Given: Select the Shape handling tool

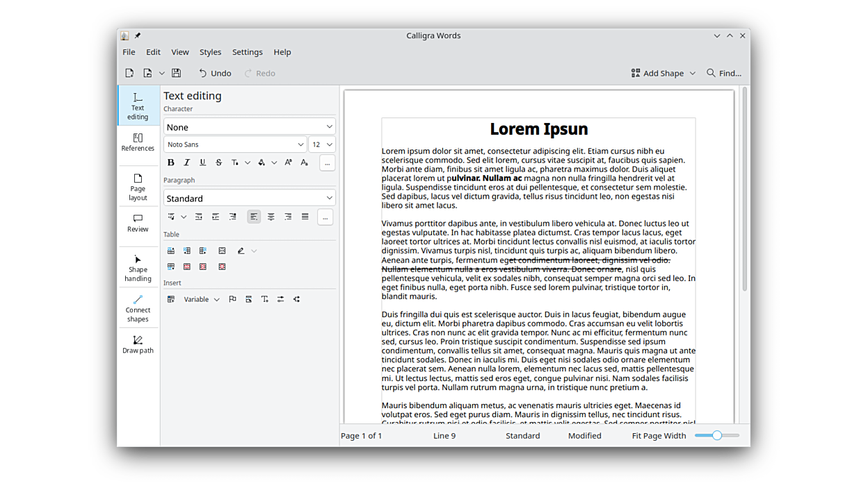Looking at the screenshot, I should click(138, 268).
